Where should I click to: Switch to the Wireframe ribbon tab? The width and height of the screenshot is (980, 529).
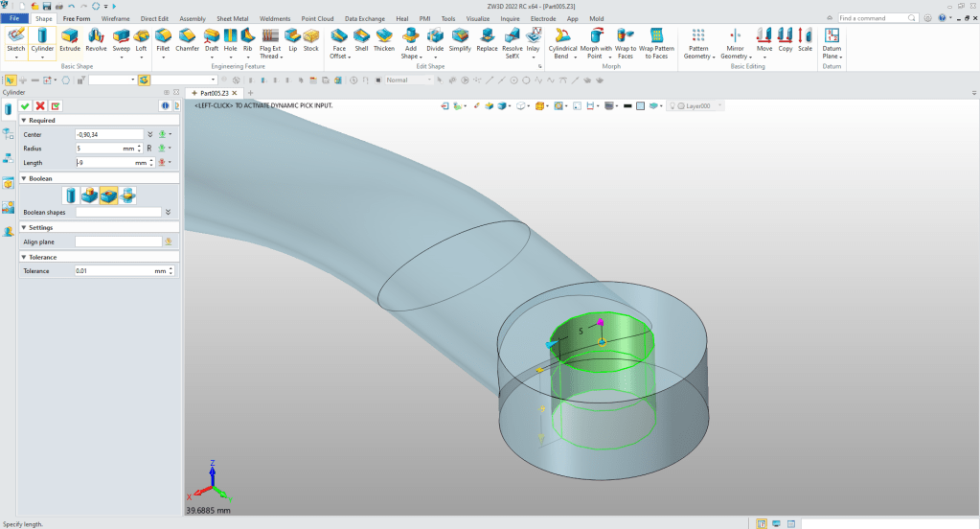pyautogui.click(x=115, y=18)
